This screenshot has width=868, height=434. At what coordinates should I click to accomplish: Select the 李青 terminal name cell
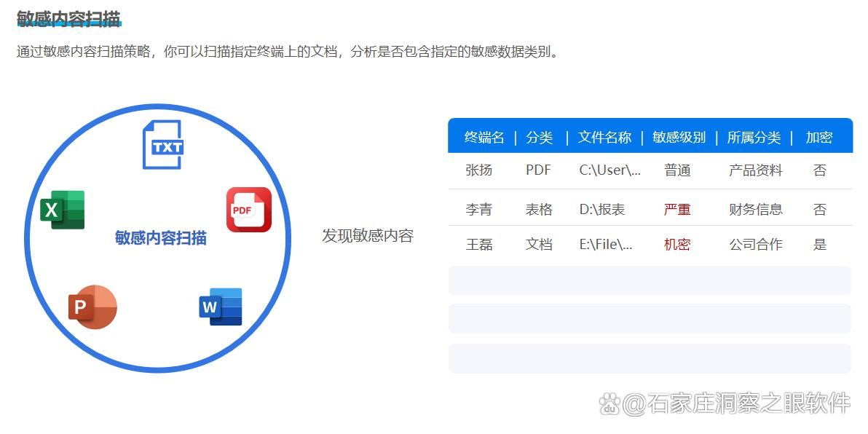479,209
